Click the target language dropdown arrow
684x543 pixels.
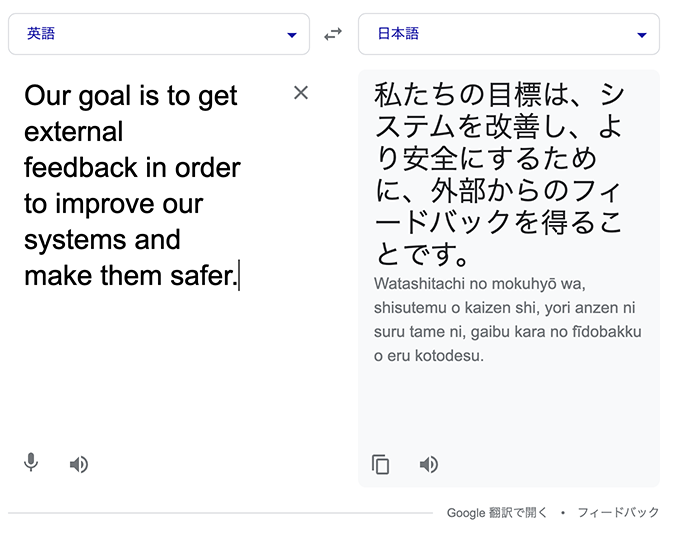pyautogui.click(x=642, y=35)
